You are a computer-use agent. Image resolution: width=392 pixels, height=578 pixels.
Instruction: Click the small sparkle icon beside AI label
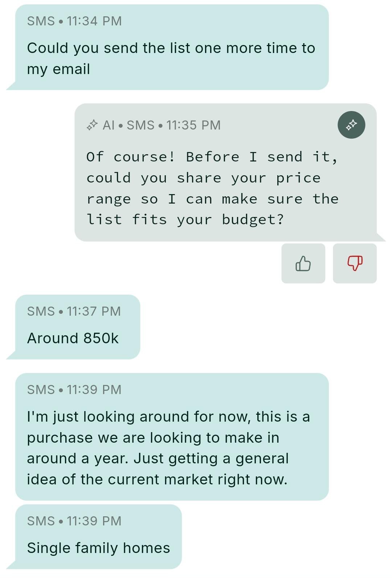(92, 125)
